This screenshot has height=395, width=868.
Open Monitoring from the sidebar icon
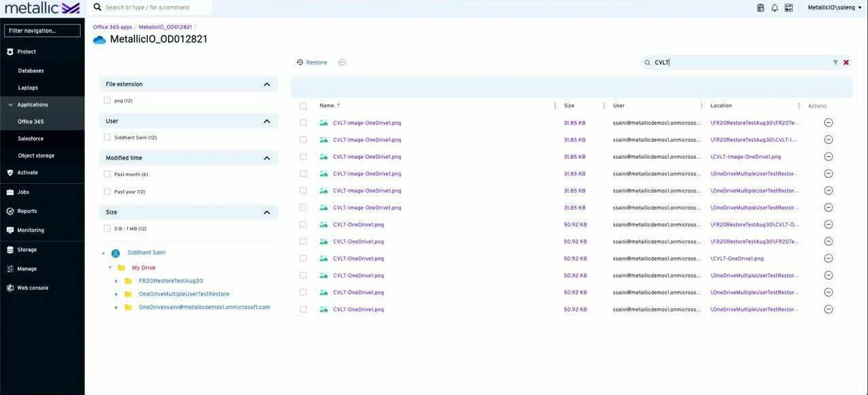[10, 230]
